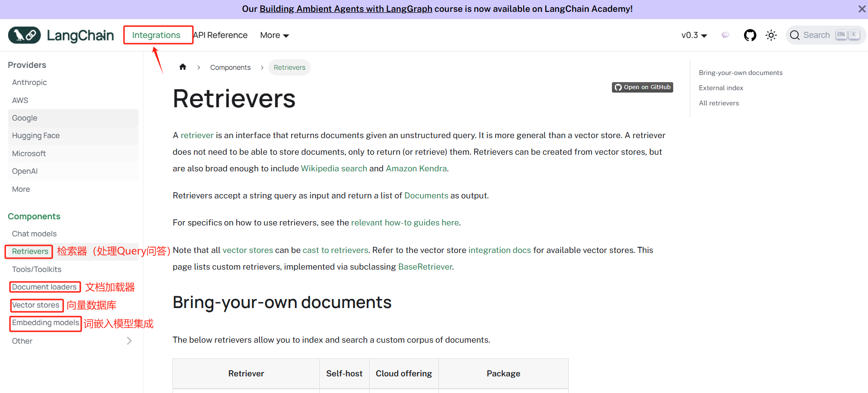Go to home breadcrumb icon
This screenshot has width=868, height=393.
coord(182,67)
